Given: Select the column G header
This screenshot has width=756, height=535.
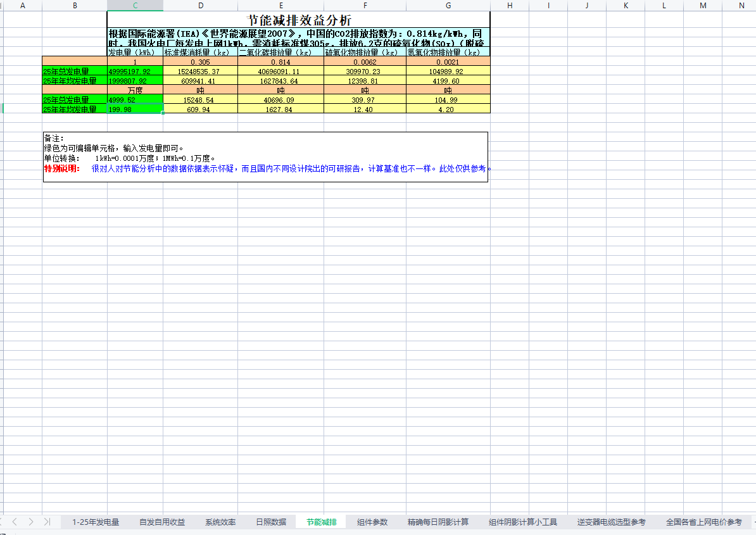Looking at the screenshot, I should [x=448, y=5].
